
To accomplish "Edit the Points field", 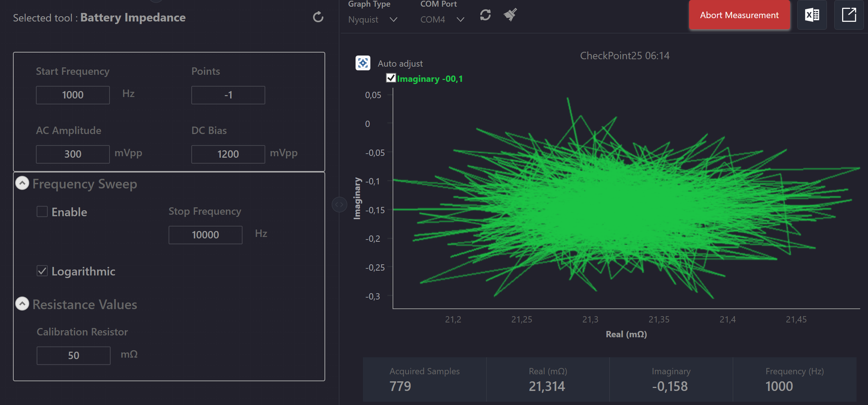I will [228, 95].
